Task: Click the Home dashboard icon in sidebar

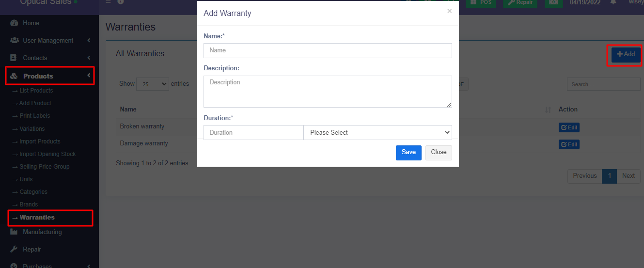Action: click(14, 23)
